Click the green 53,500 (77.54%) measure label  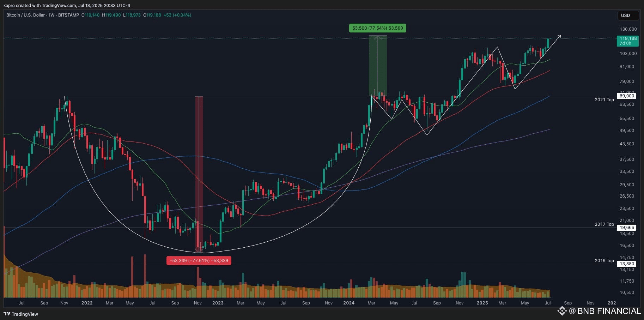(x=377, y=28)
